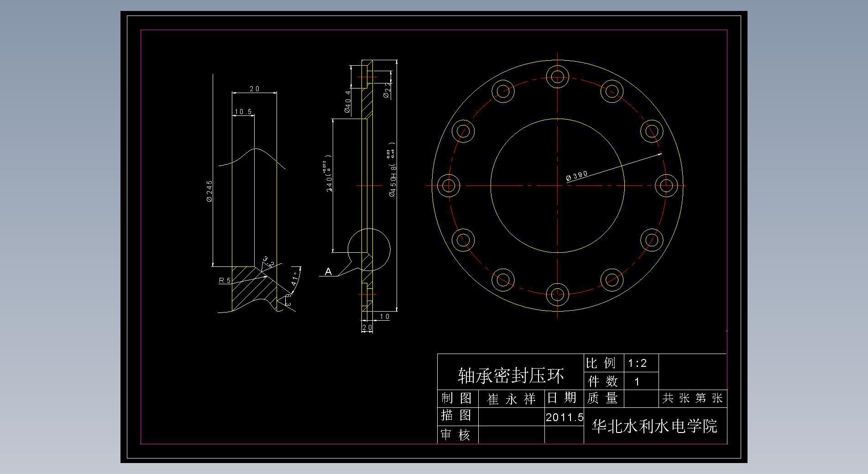Click the surface roughness value 3.2
This screenshot has height=474, width=868.
pos(268,262)
